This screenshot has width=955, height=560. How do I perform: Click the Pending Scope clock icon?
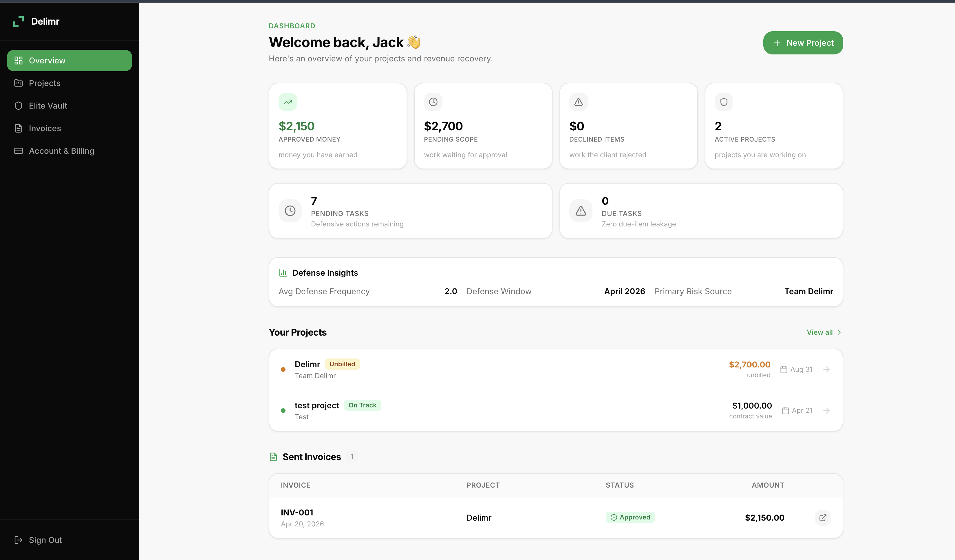point(433,102)
